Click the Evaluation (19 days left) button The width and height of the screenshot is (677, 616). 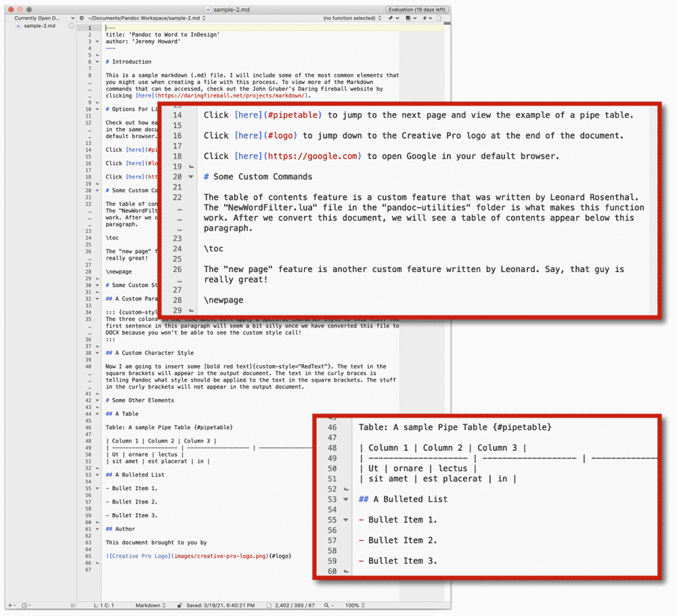tap(416, 9)
